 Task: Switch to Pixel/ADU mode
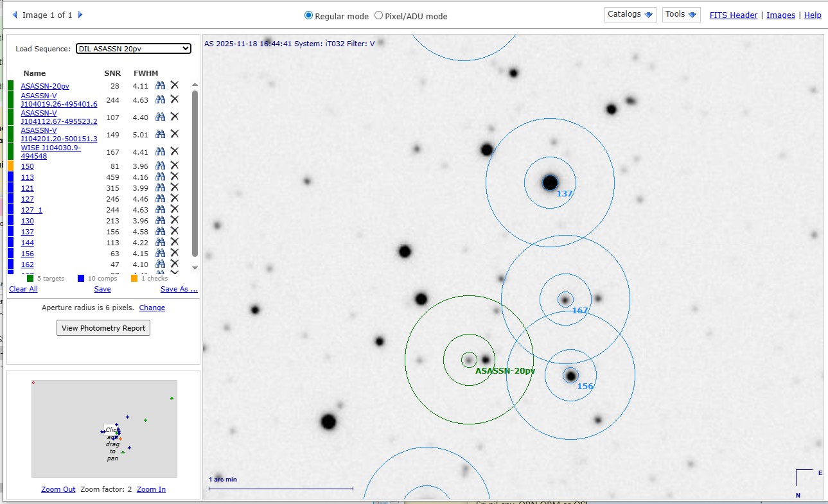[378, 15]
